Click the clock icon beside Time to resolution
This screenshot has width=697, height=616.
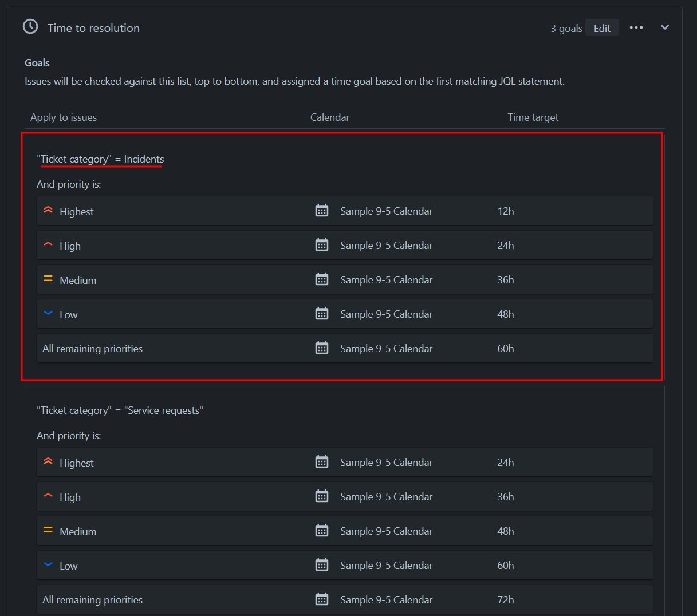click(30, 27)
